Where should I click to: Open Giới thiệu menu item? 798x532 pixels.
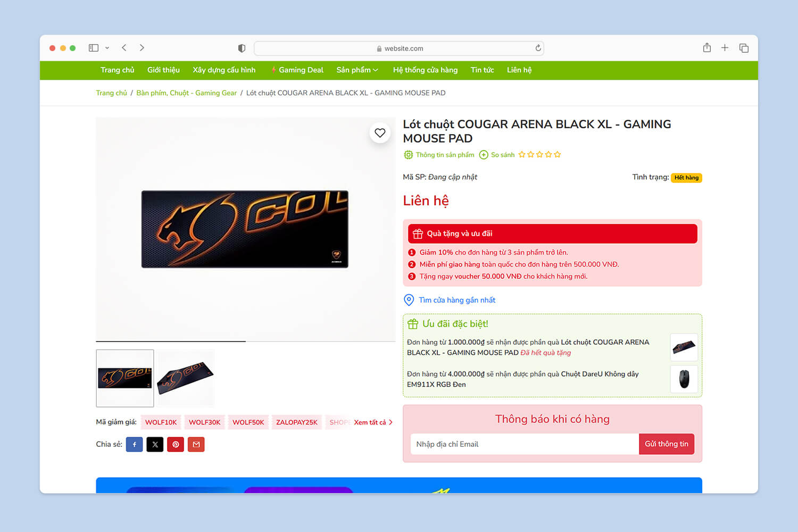click(x=163, y=70)
